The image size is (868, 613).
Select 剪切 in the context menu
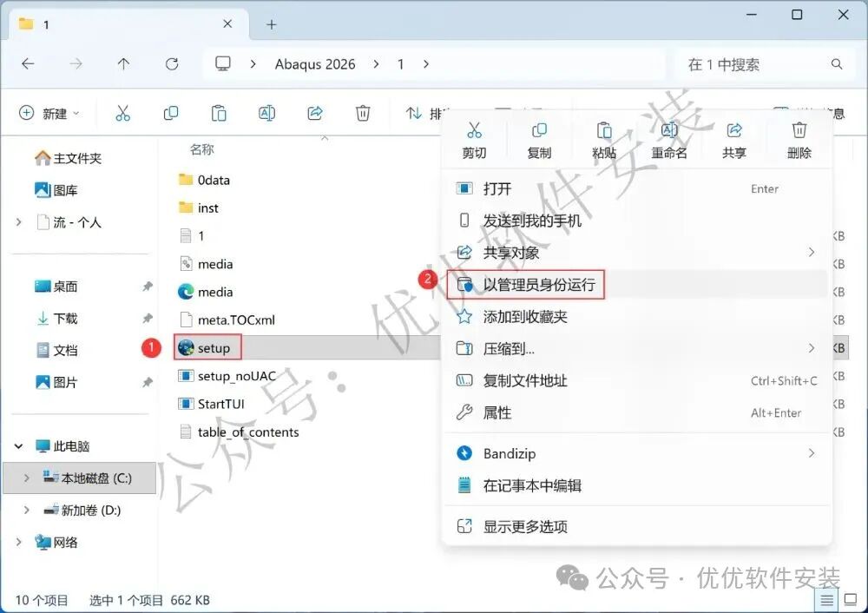tap(474, 140)
